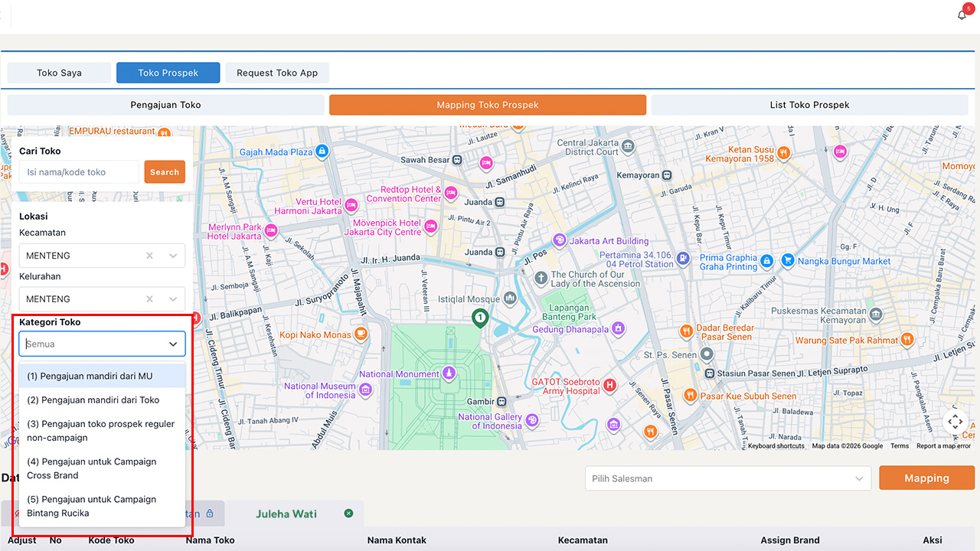Click the Gajah Mada Plaza pin
980x551 pixels.
tap(322, 152)
